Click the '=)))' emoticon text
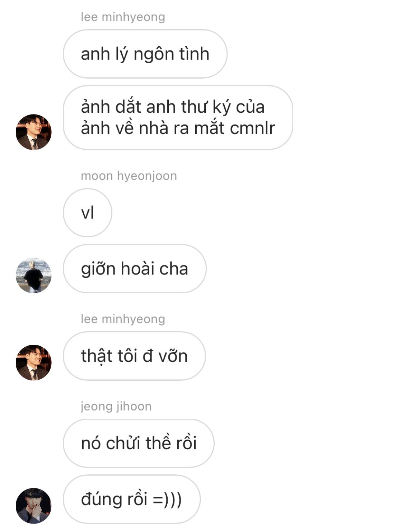 tap(167, 500)
